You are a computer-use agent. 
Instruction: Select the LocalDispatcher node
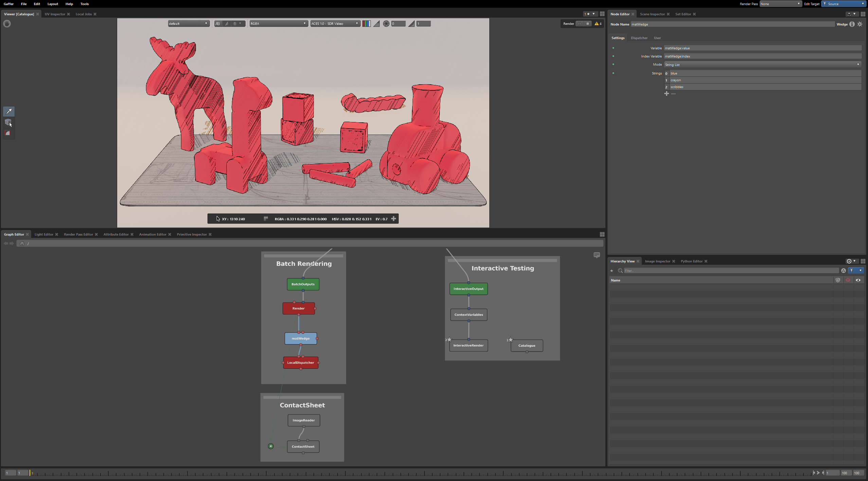coord(301,363)
